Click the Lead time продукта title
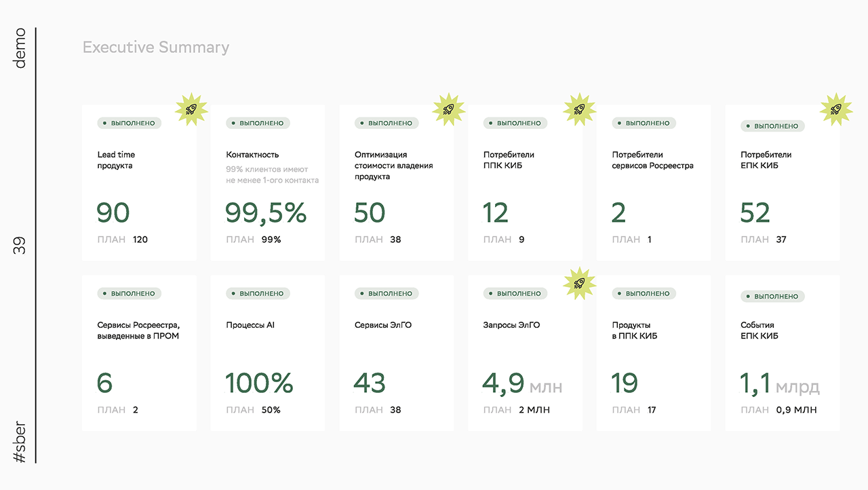Image resolution: width=868 pixels, height=490 pixels. coord(116,160)
